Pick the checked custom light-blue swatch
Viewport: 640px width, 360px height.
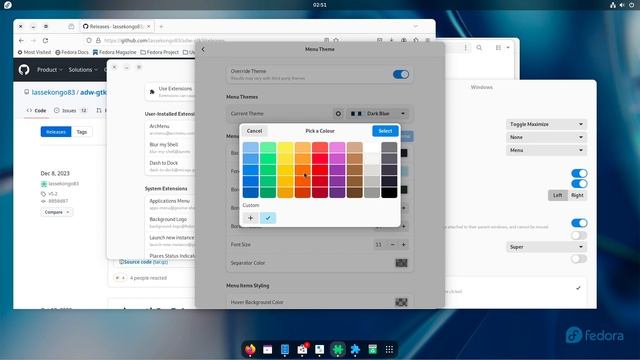click(268, 218)
